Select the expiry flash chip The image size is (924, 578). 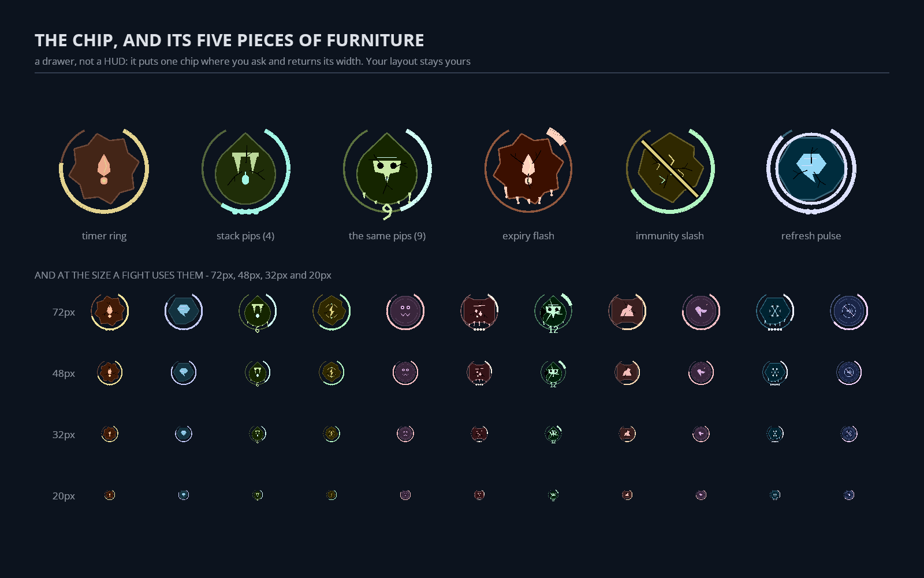pos(528,169)
